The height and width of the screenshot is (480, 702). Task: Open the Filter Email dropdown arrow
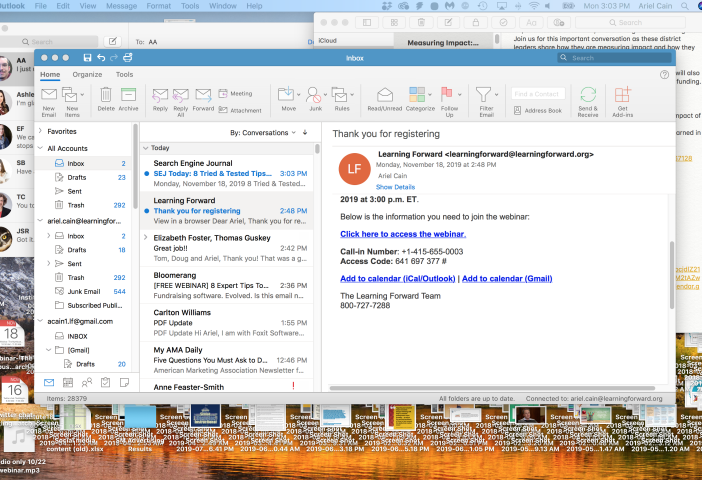(x=496, y=94)
